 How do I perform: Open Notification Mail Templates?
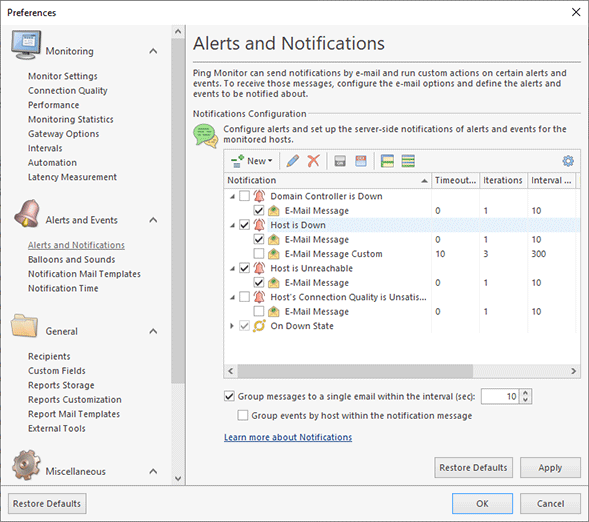85,274
